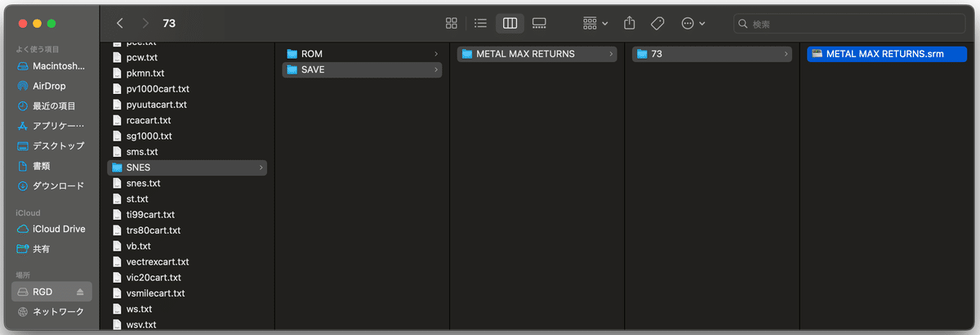980x335 pixels.
Task: Select vb.txt file
Action: click(187, 246)
